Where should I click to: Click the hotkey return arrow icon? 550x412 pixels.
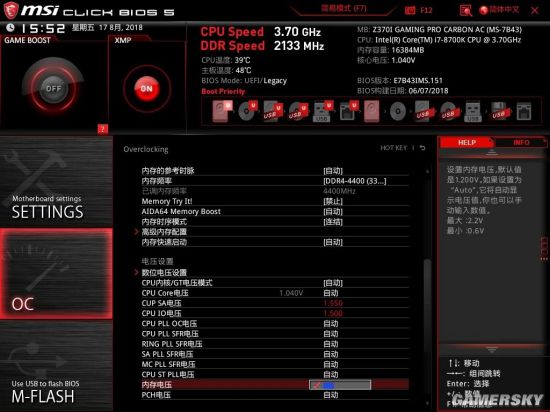pos(423,148)
